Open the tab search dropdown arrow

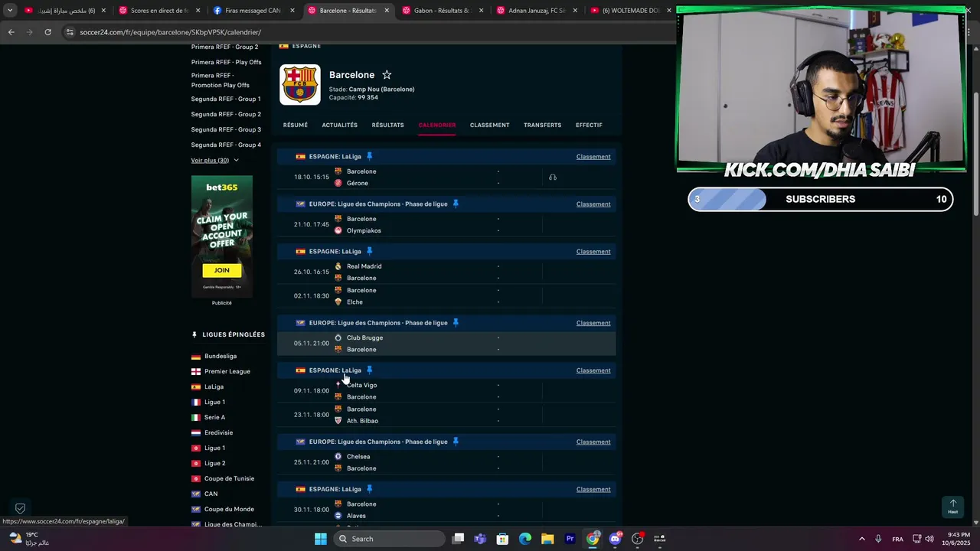click(x=10, y=11)
